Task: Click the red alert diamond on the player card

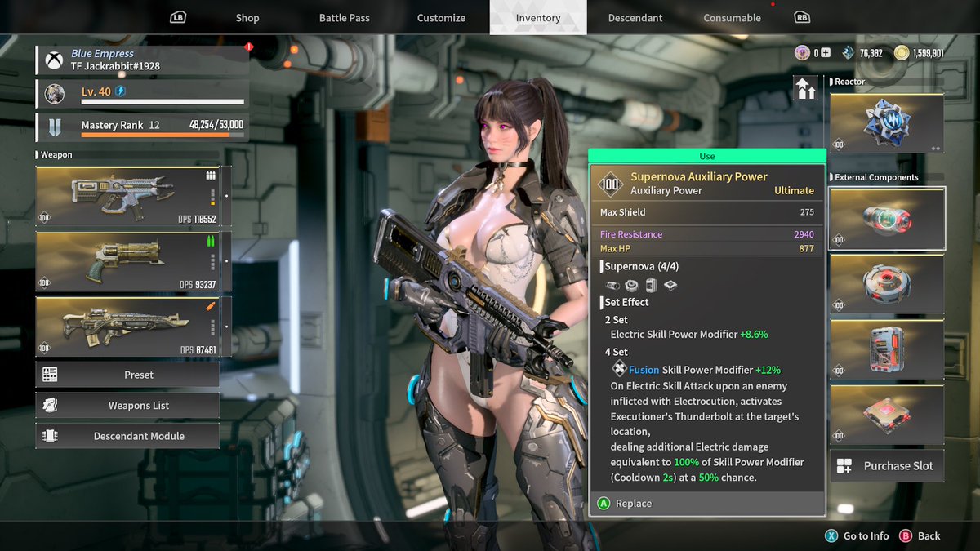Action: click(x=249, y=47)
